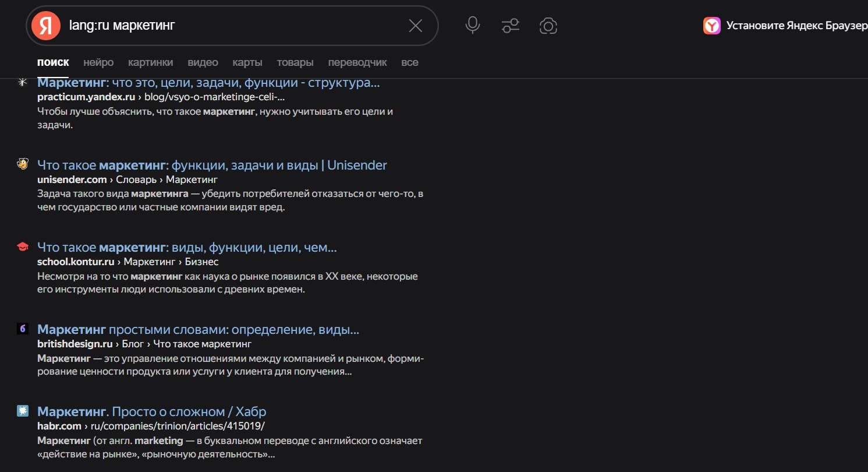Switch to the нейро tab
This screenshot has height=472, width=868.
(98, 62)
